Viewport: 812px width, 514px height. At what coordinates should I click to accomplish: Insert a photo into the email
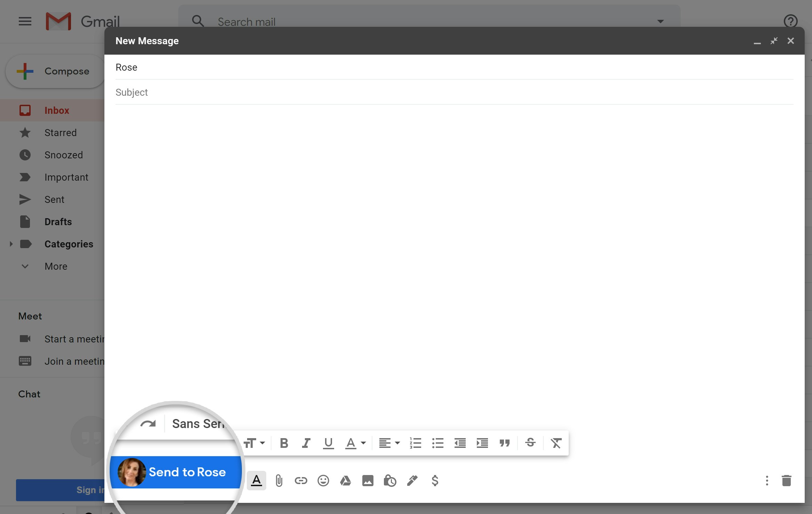368,481
